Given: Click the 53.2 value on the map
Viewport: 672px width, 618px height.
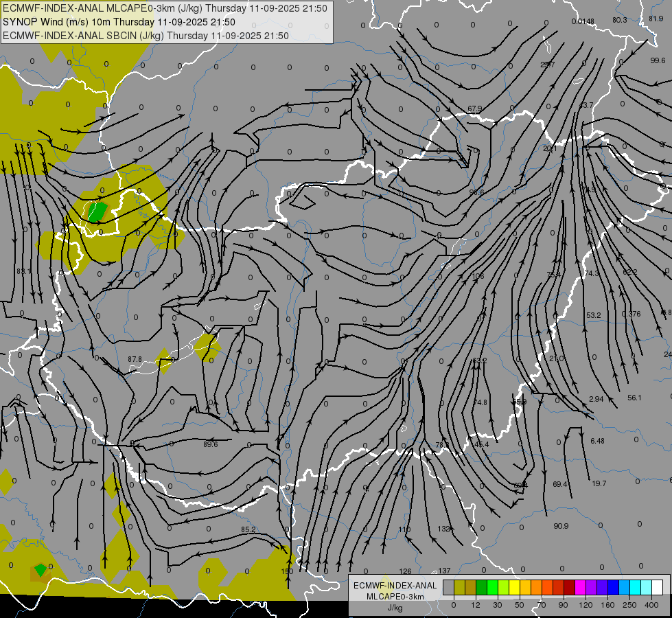Looking at the screenshot, I should click(x=594, y=315).
